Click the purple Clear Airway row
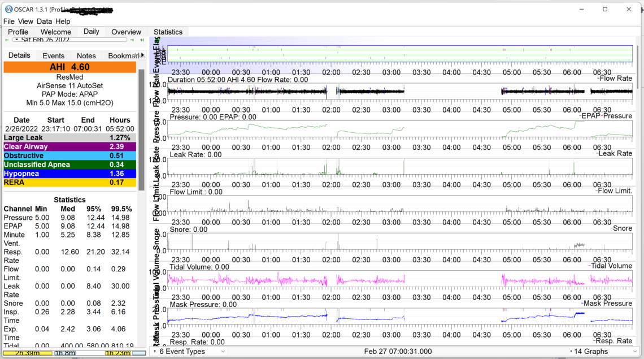The width and height of the screenshot is (644, 359). pos(70,147)
